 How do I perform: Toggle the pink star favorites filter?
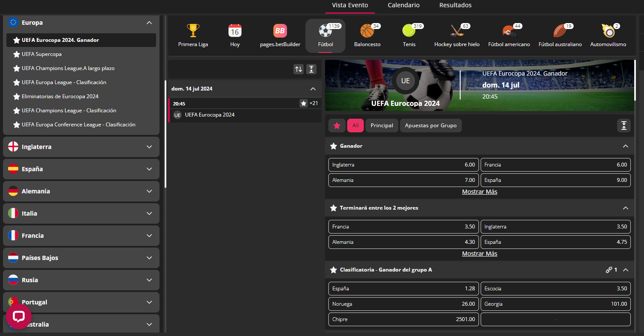tap(337, 126)
